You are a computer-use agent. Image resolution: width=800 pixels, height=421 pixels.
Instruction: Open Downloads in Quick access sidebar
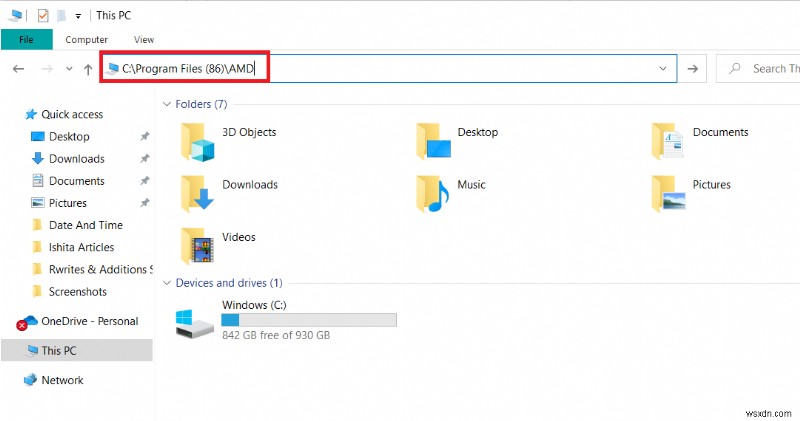click(77, 159)
